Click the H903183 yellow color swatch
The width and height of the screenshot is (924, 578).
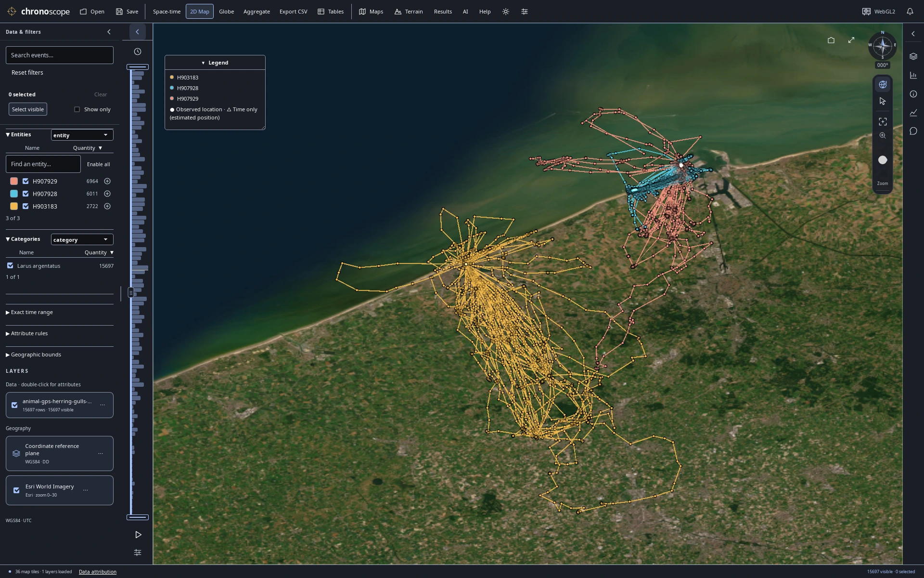14,206
